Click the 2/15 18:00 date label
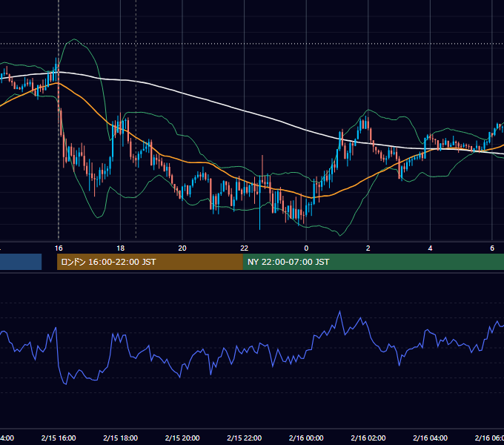Image resolution: width=504 pixels, height=445 pixels. point(121,438)
